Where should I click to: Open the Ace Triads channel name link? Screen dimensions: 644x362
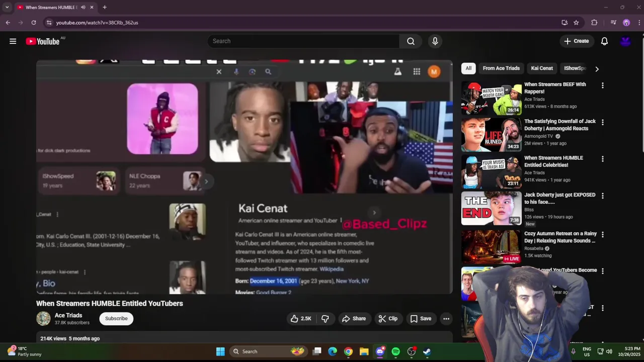coord(68,316)
